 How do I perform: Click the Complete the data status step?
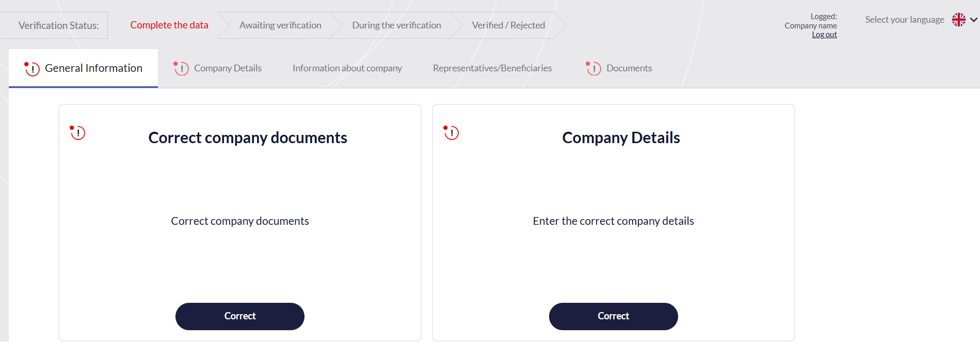pos(169,25)
